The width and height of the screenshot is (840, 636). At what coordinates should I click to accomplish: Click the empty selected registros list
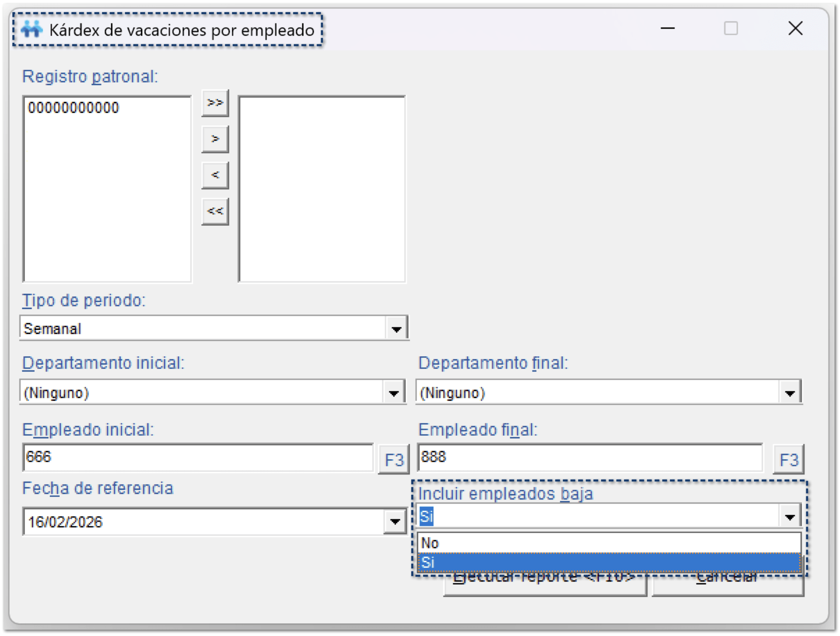pos(322,189)
